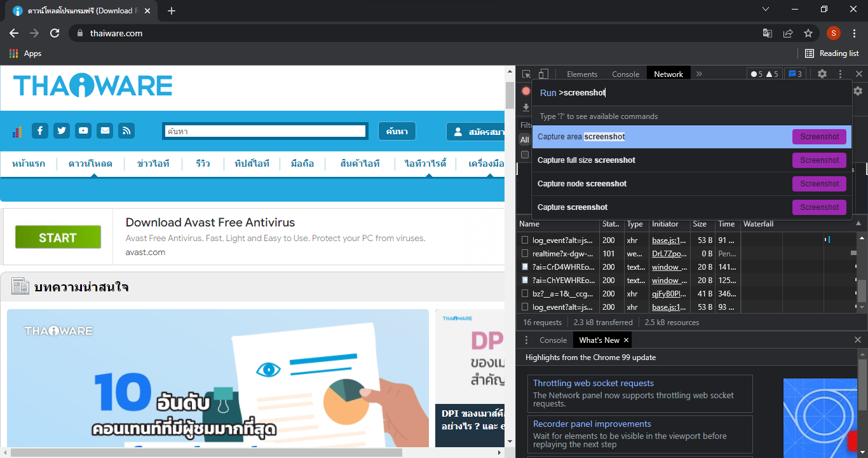
Task: Open the Reading list
Action: (832, 53)
